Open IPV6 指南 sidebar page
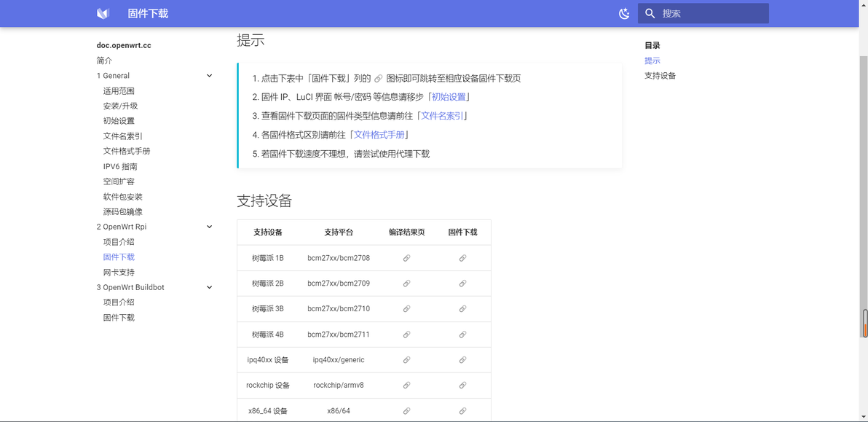Screen dimensions: 868x422 click(120, 166)
